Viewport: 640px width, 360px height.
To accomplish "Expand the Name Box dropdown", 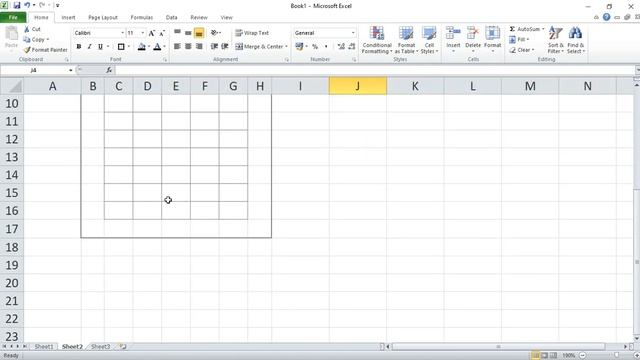I will click(x=71, y=70).
